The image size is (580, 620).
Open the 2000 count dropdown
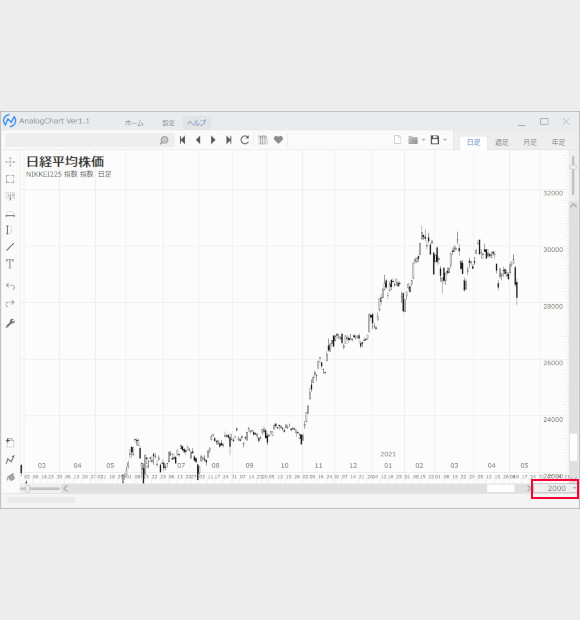(555, 488)
